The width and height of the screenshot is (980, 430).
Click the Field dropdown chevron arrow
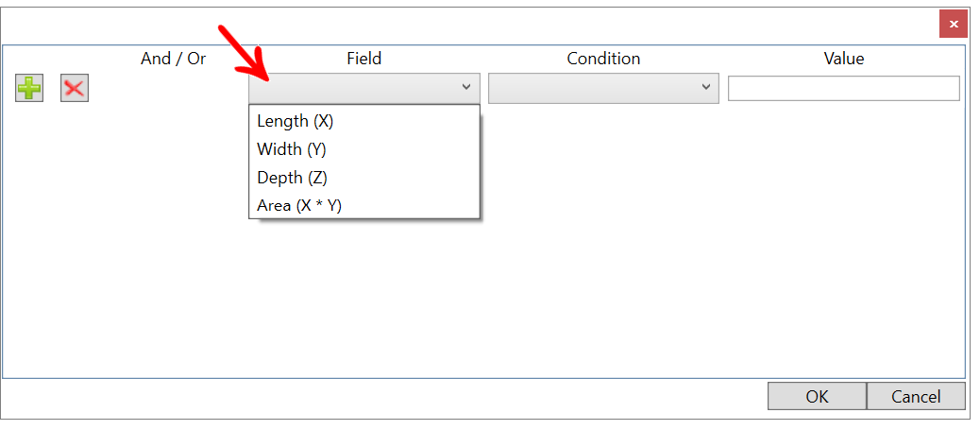(466, 87)
